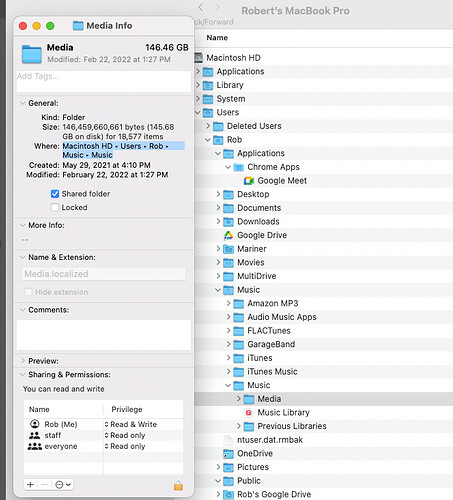This screenshot has width=453, height=500.
Task: Select the Documents folder row
Action: pyautogui.click(x=323, y=208)
